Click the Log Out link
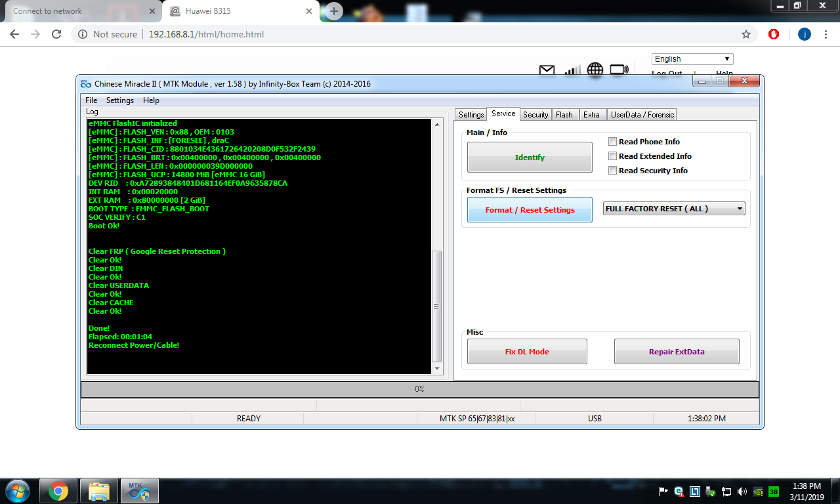 click(x=667, y=73)
